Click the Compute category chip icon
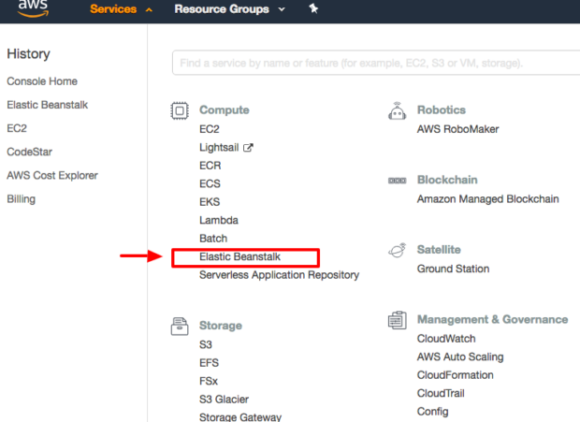This screenshot has width=580, height=422. pyautogui.click(x=180, y=111)
